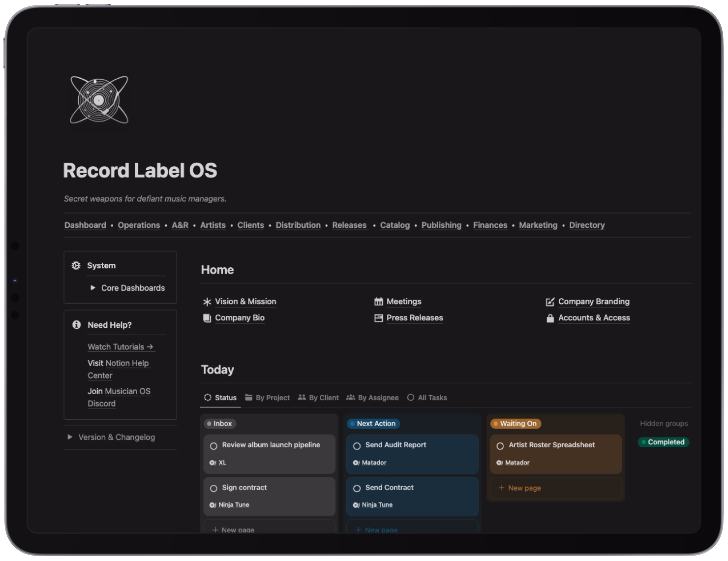Mark Send Audit Report as done
The height and width of the screenshot is (561, 728).
(x=357, y=446)
